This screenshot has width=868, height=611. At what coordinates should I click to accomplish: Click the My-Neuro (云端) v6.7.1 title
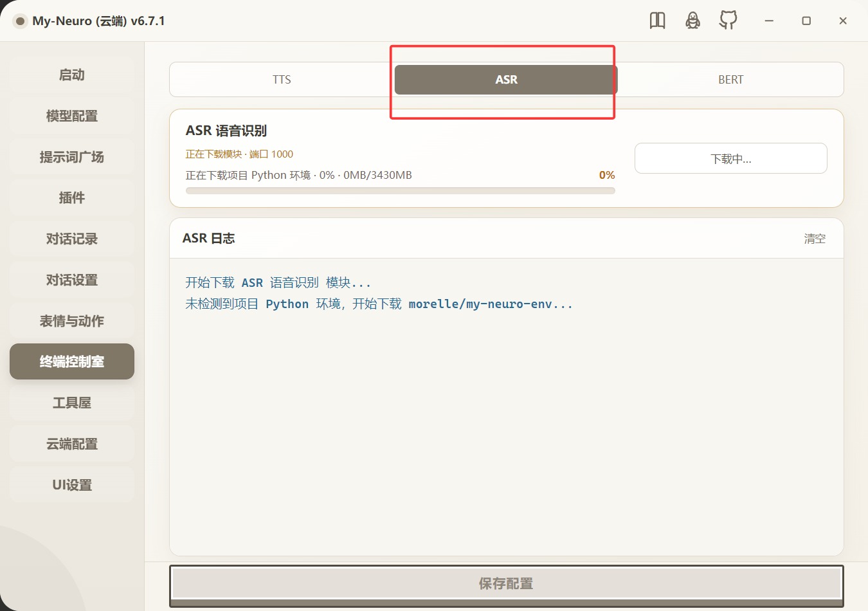(x=98, y=21)
